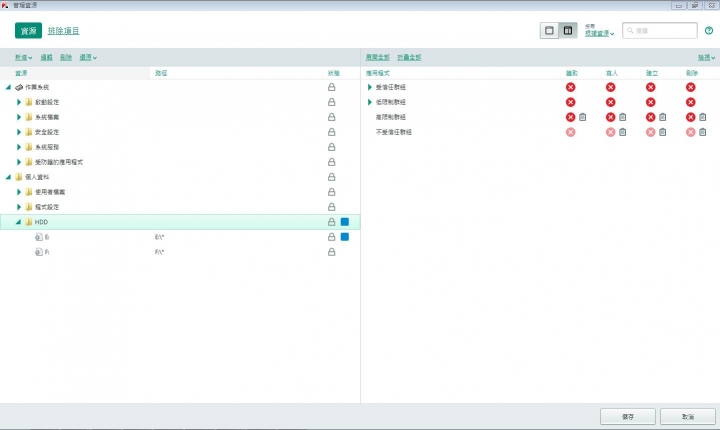Open help via question mark icon
Screen dimensions: 720x430
(709, 31)
